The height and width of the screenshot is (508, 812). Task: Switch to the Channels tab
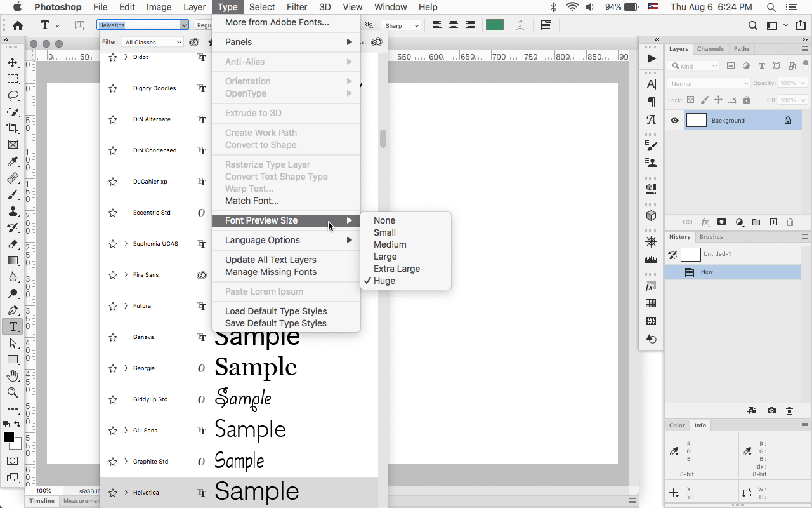pos(710,48)
